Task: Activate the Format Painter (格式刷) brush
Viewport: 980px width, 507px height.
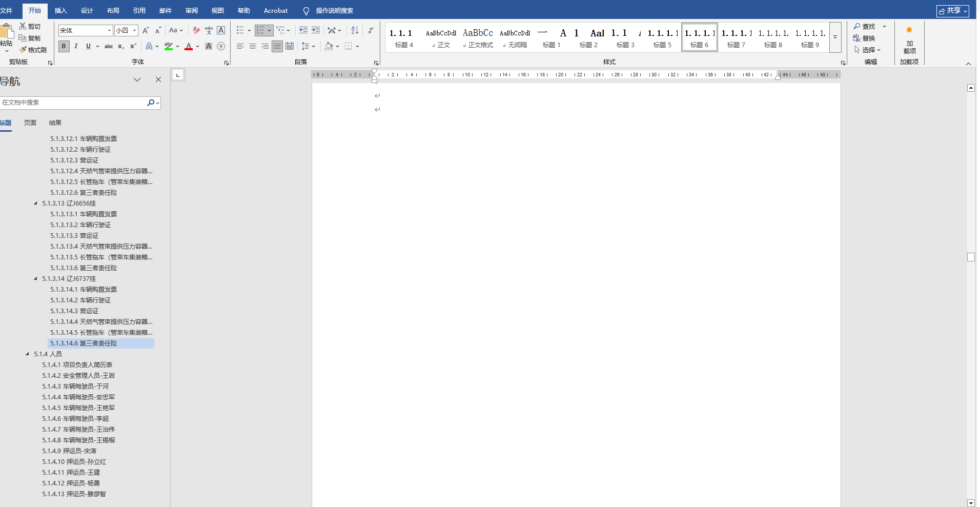Action: click(x=23, y=50)
